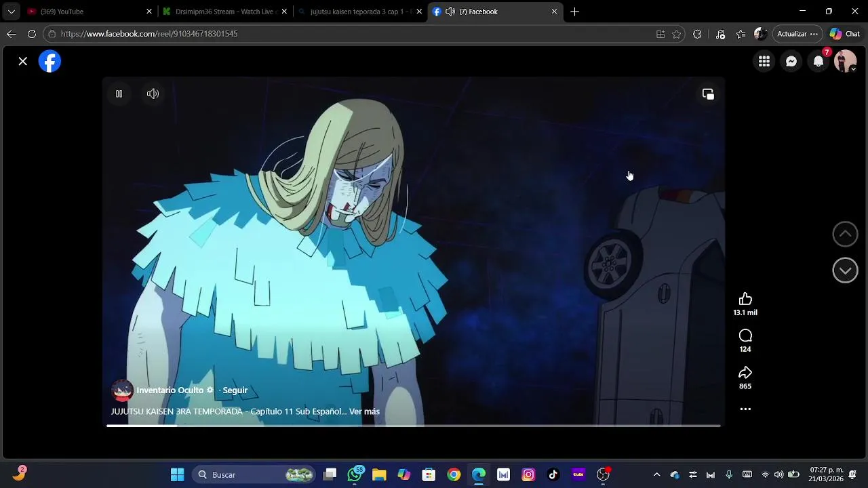The height and width of the screenshot is (488, 868).
Task: Share the reel
Action: click(745, 373)
